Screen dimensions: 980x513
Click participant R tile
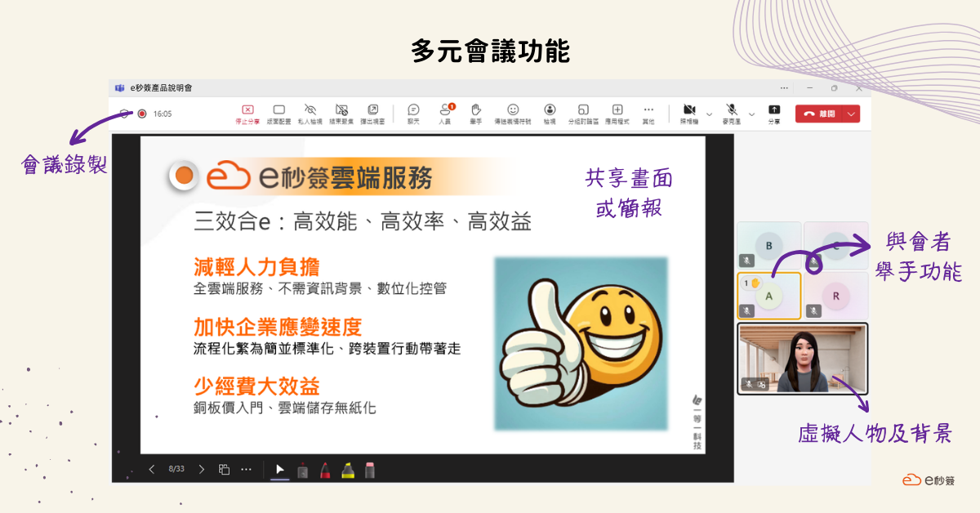[x=836, y=295]
